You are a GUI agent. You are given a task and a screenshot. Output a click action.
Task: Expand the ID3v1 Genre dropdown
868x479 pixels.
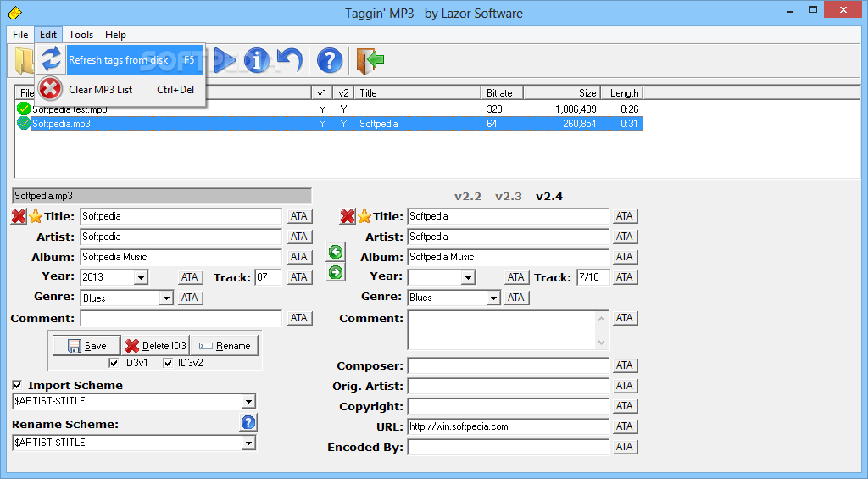coord(166,298)
